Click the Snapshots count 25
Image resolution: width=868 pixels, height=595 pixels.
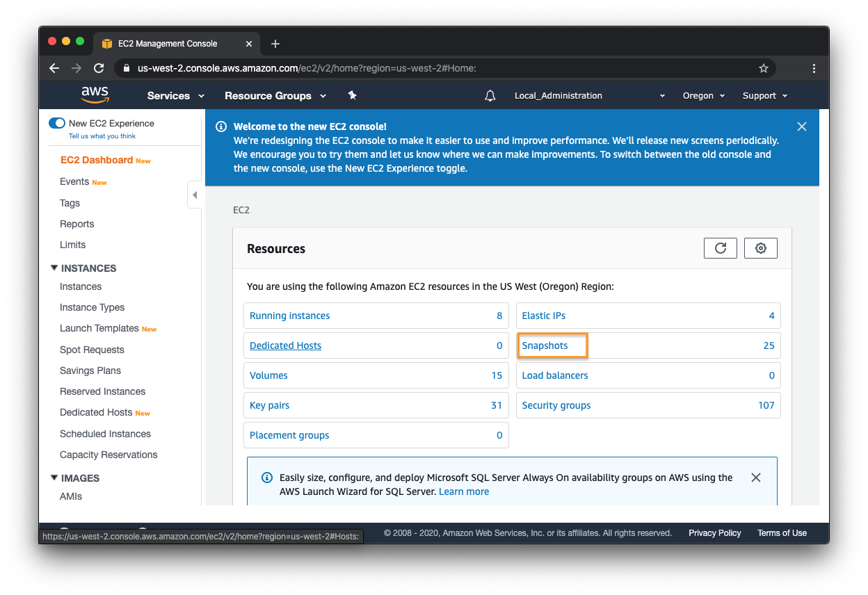769,345
